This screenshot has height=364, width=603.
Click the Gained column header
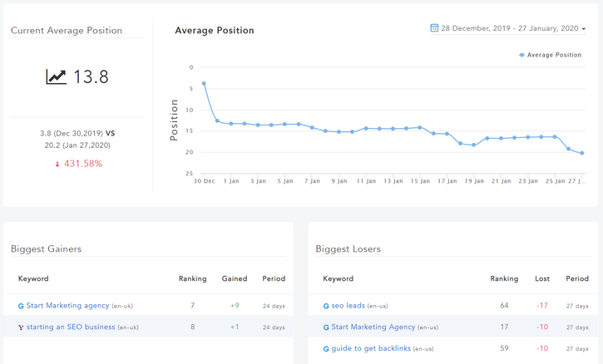pos(235,278)
